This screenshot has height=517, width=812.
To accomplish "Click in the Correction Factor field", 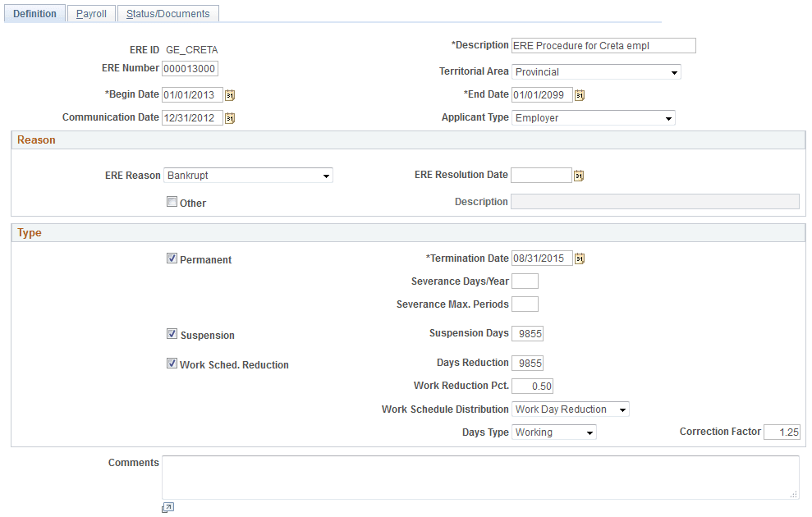I will pyautogui.click(x=782, y=432).
